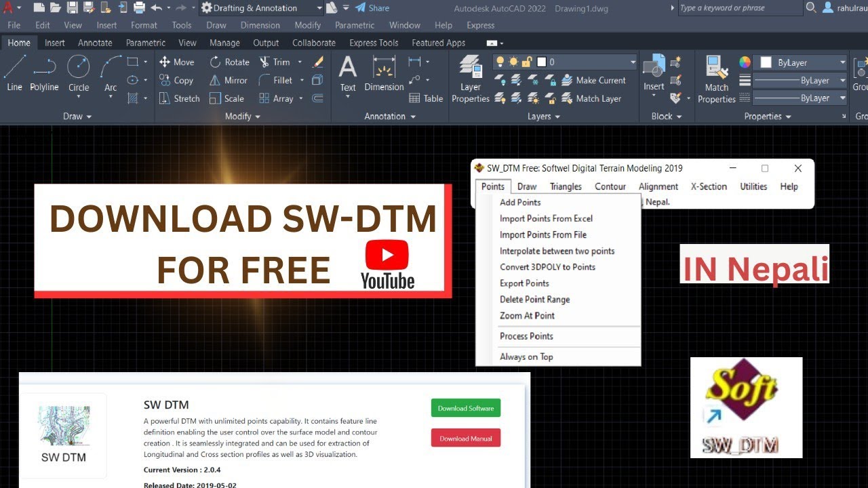This screenshot has width=868, height=488.
Task: Click the Array tool
Action: (x=276, y=98)
